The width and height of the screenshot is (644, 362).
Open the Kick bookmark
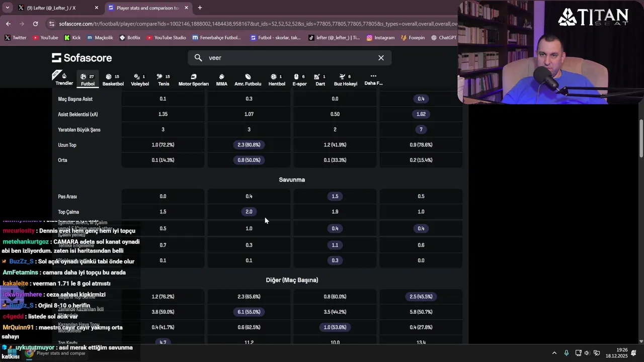[x=72, y=38]
